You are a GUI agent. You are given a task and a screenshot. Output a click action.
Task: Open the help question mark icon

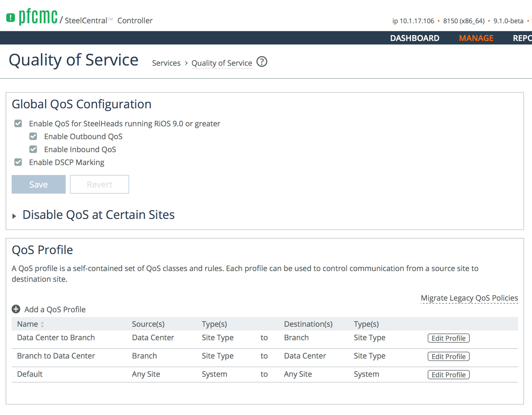click(262, 62)
